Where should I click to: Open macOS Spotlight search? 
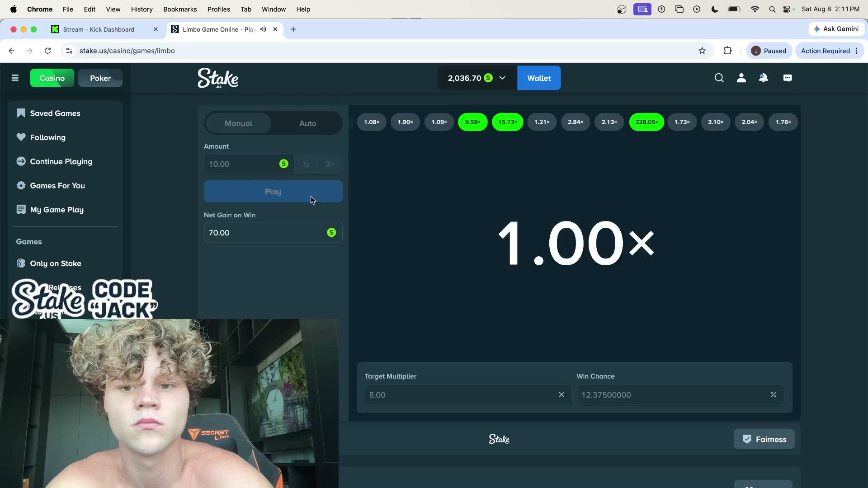772,9
